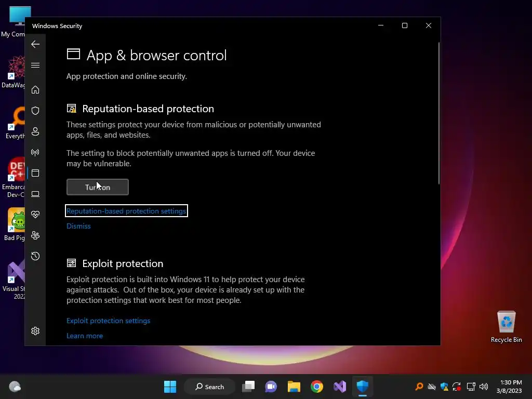
Task: Click Learn more under Exploit protection
Action: coord(85,336)
